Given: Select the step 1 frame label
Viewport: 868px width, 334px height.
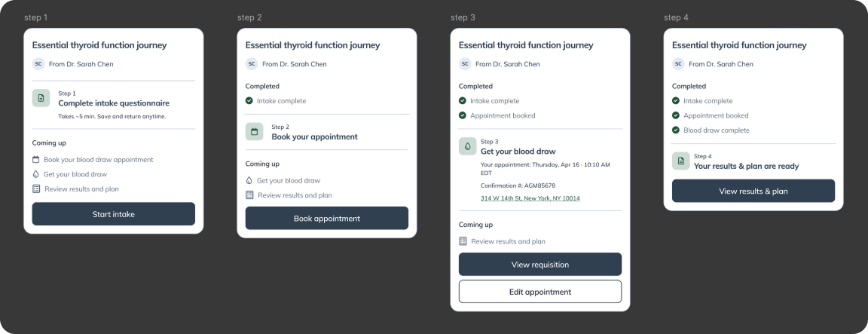Looking at the screenshot, I should tap(36, 18).
